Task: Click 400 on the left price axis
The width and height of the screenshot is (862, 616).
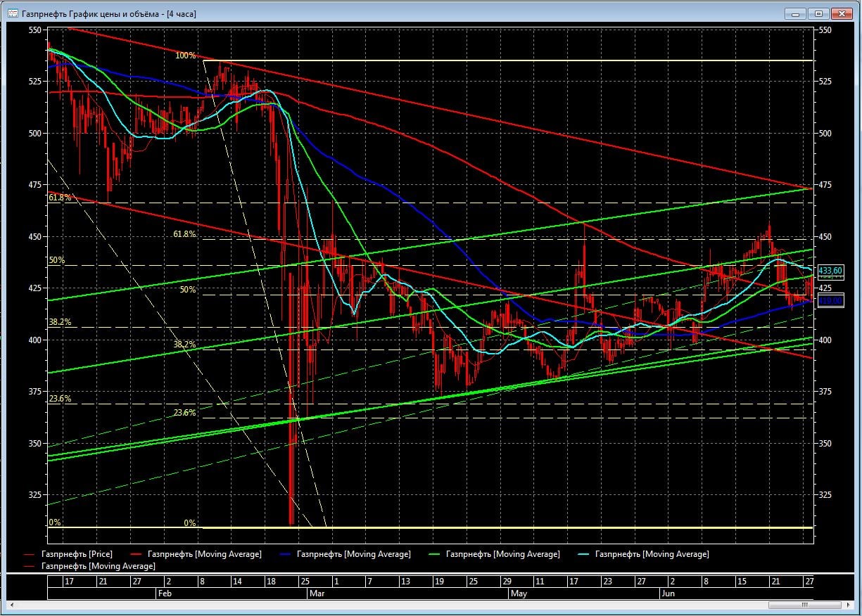Action: point(35,340)
